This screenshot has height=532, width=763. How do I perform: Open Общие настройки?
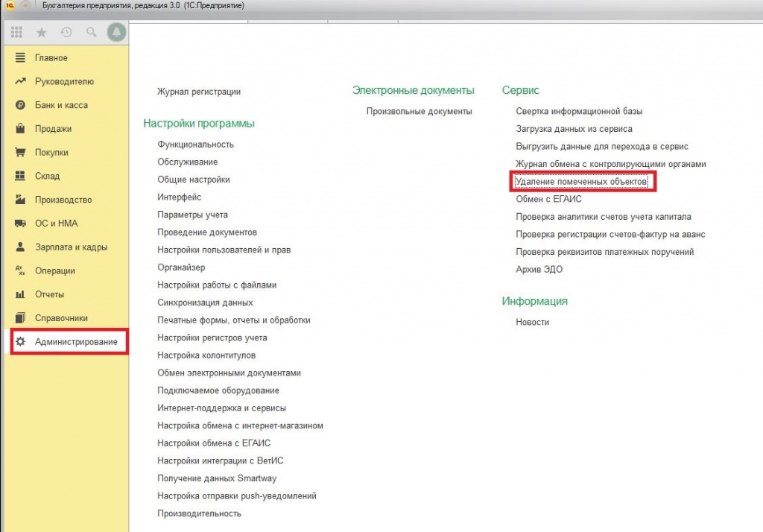pos(193,180)
